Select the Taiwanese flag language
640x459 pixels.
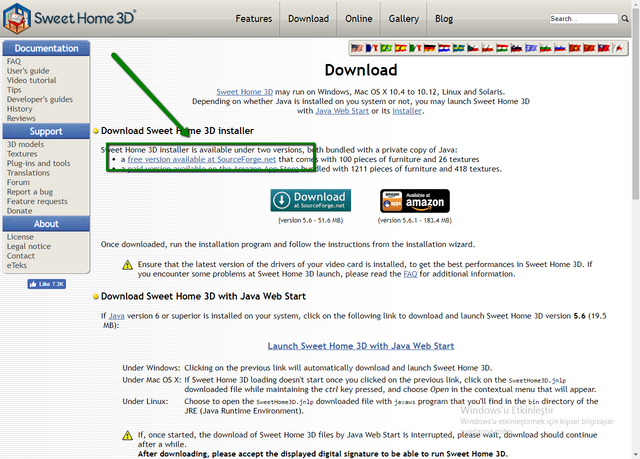[x=604, y=48]
